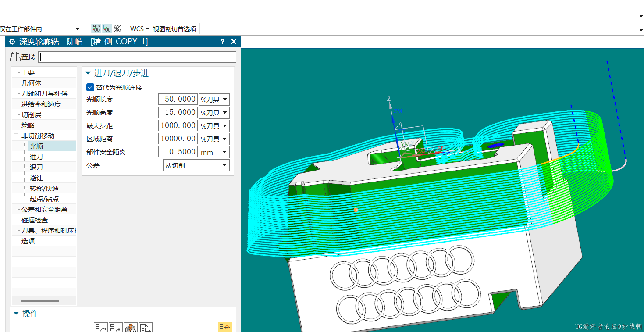
Task: Open the 光顺长度 unit dropdown
Action: pyautogui.click(x=214, y=100)
